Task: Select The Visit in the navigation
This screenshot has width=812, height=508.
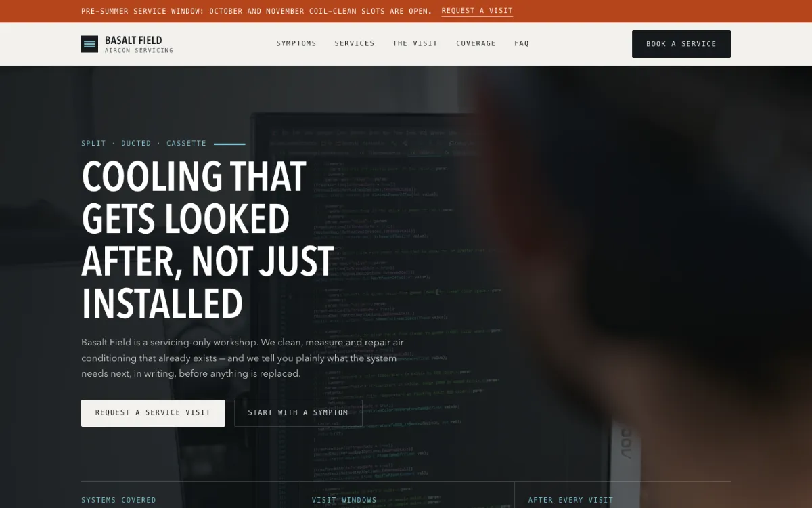Action: (x=415, y=43)
